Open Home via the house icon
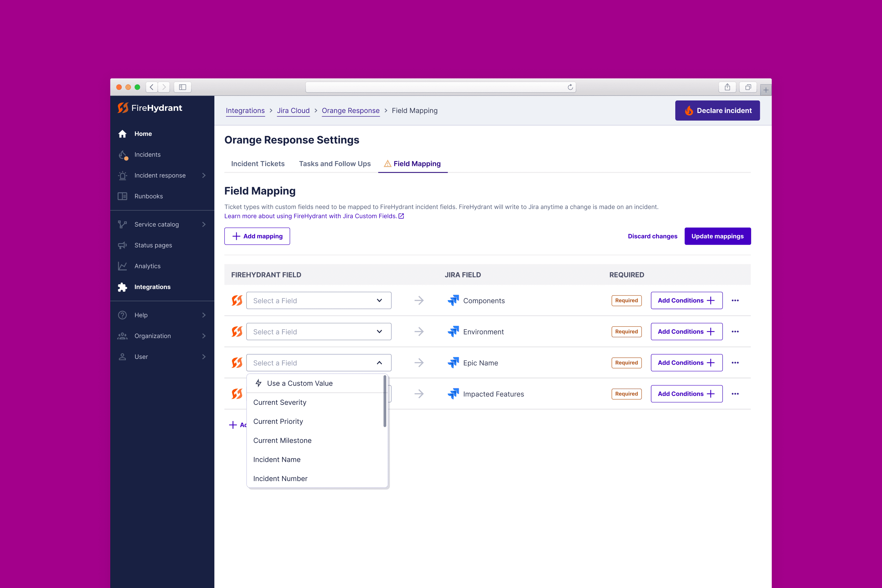Image resolution: width=882 pixels, height=588 pixels. (122, 134)
